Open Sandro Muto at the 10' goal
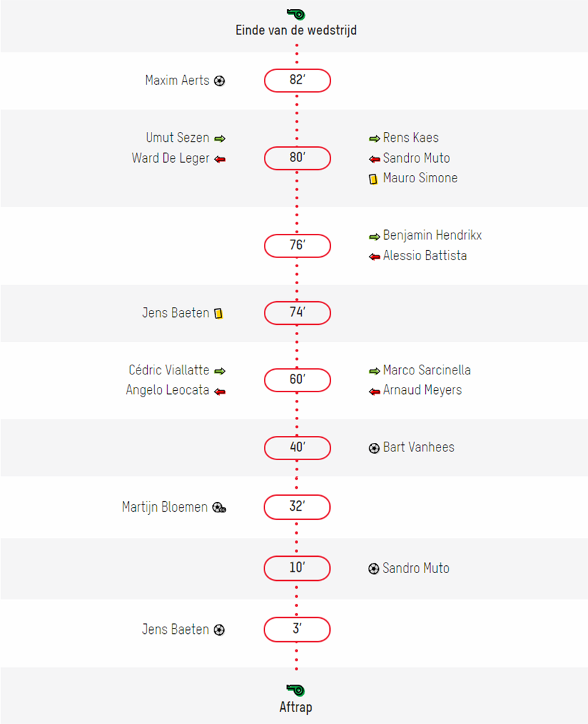This screenshot has height=724, width=588. pyautogui.click(x=416, y=568)
